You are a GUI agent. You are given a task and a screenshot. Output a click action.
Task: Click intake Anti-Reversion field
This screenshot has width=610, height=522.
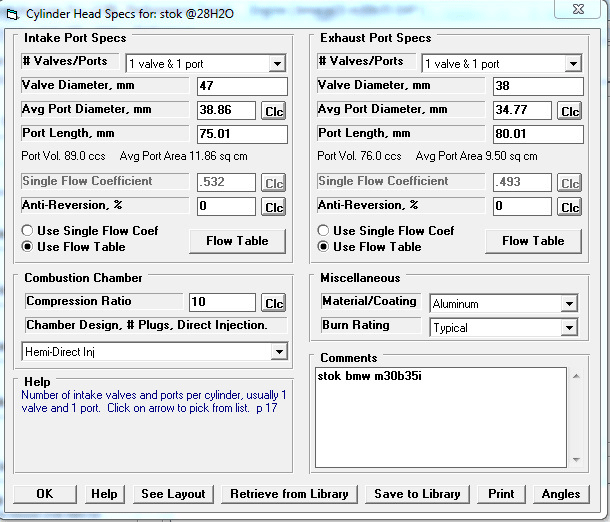(x=226, y=206)
